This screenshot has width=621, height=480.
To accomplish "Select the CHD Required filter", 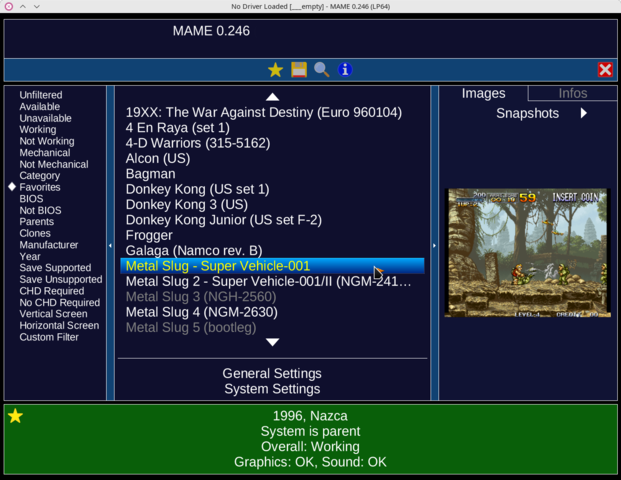I will pos(52,291).
